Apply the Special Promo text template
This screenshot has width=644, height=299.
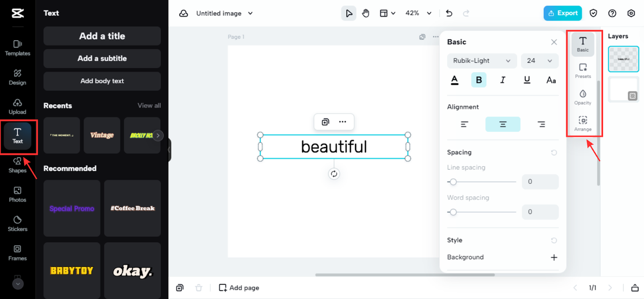tap(72, 209)
